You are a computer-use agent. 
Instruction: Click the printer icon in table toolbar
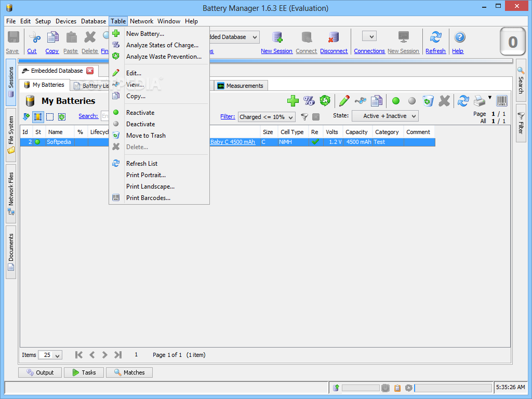(480, 101)
